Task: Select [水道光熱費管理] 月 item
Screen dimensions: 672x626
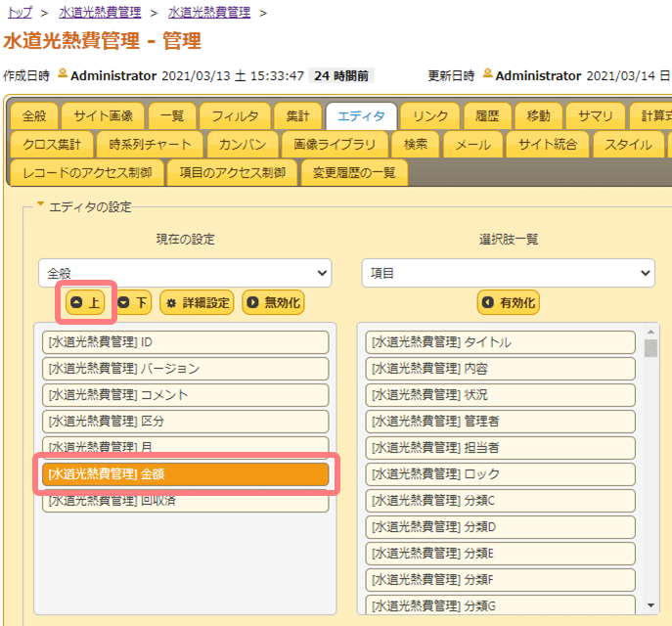Action: [185, 446]
